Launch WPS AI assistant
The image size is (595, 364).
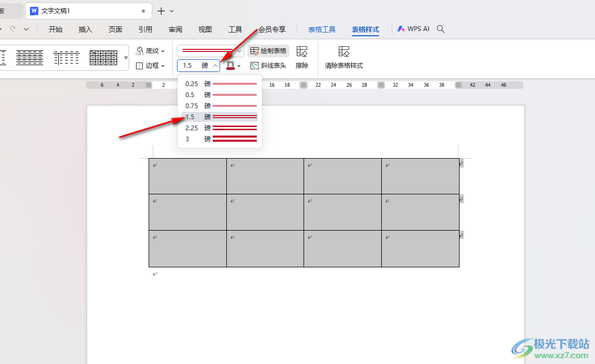click(413, 29)
